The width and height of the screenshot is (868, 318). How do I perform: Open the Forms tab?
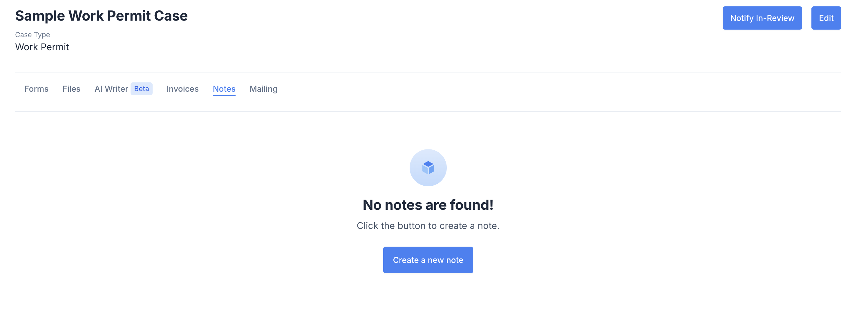(x=36, y=88)
